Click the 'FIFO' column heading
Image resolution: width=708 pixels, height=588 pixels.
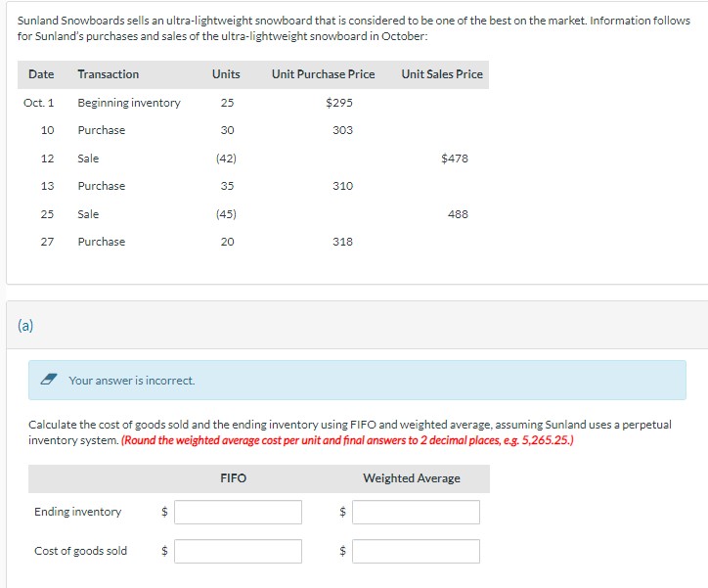click(x=234, y=477)
